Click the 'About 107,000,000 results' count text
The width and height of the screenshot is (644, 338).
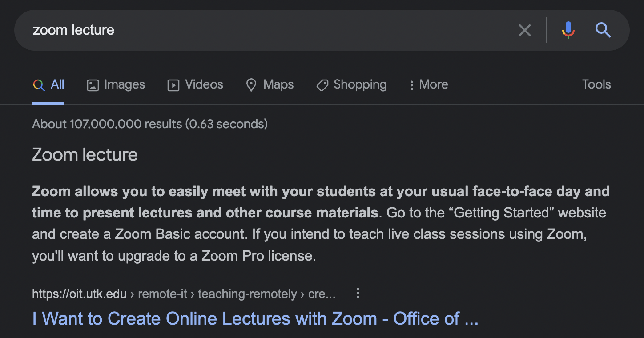tap(150, 124)
